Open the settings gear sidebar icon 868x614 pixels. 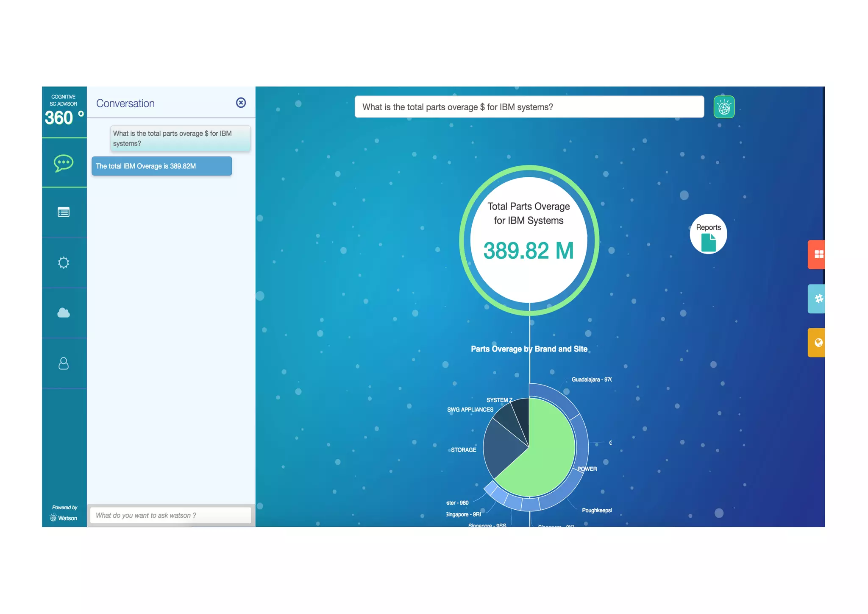click(x=64, y=262)
